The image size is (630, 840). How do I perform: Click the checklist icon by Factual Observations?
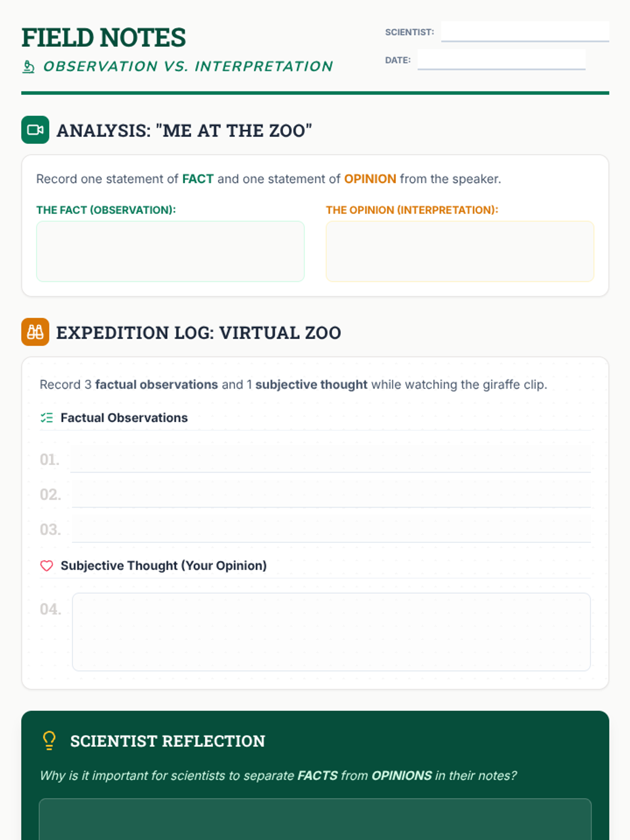click(x=47, y=418)
